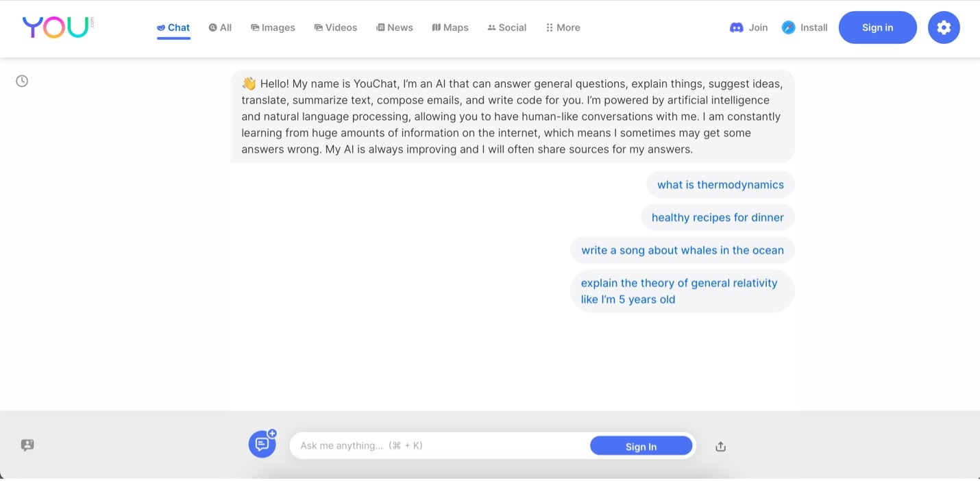This screenshot has height=481, width=980.
Task: Select the Social tab
Action: [x=507, y=27]
